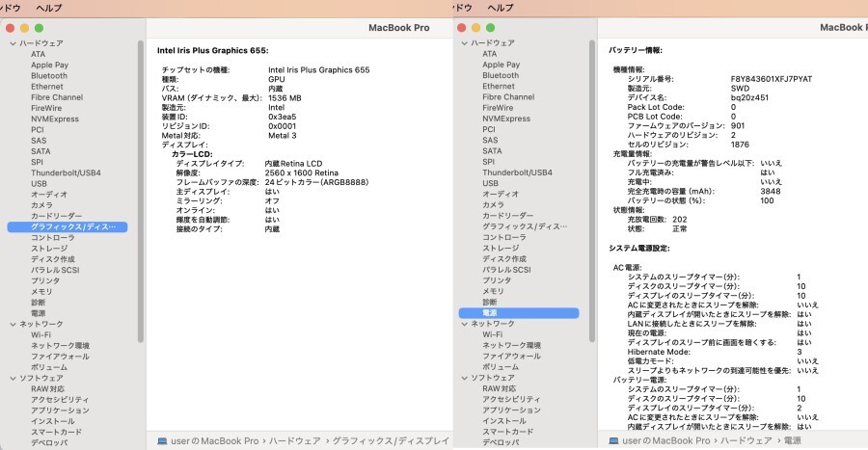Screen dimensions: 868x450
Task: Select アクセシビリティ in right window sidebar
Action: [511, 399]
